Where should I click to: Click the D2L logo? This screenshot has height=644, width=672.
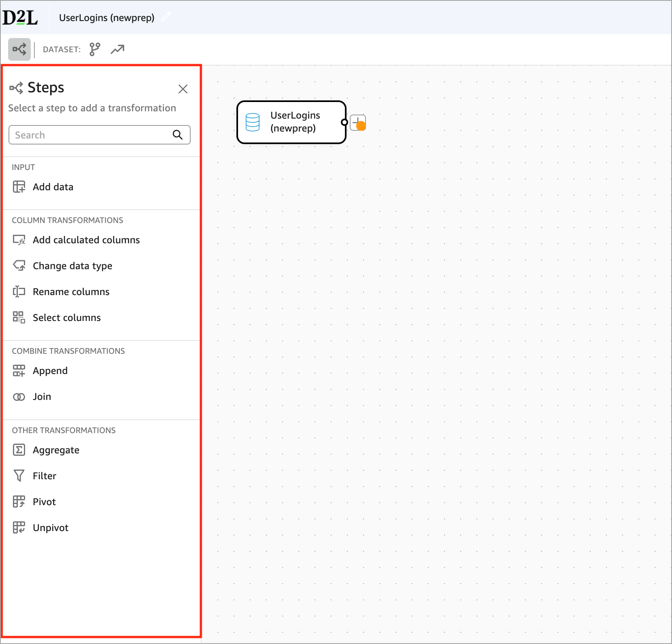[20, 17]
